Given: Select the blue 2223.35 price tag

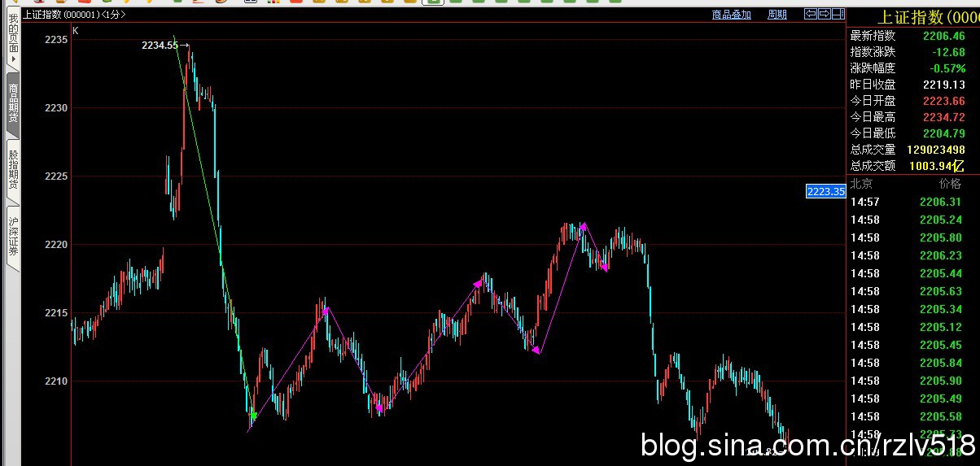Looking at the screenshot, I should 825,192.
